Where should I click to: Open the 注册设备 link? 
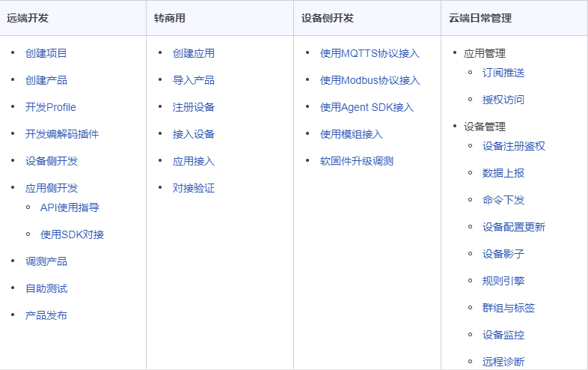coord(194,107)
